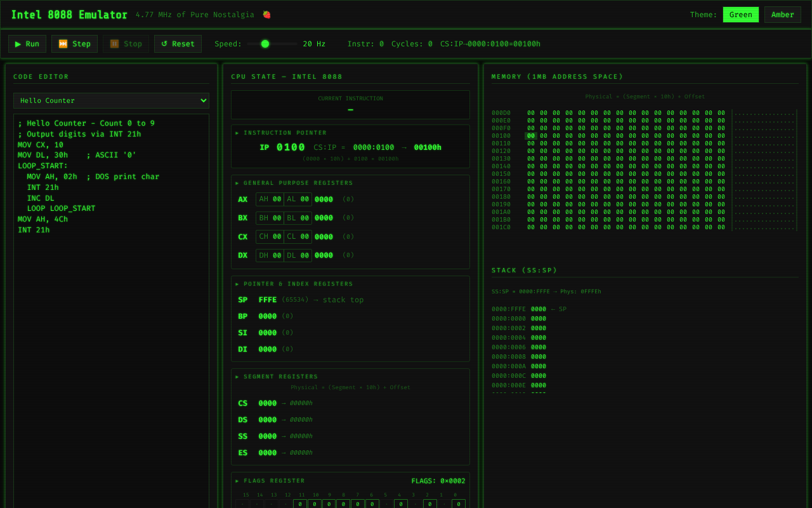Run the program
Screen dimensions: 812x508
coord(27,44)
